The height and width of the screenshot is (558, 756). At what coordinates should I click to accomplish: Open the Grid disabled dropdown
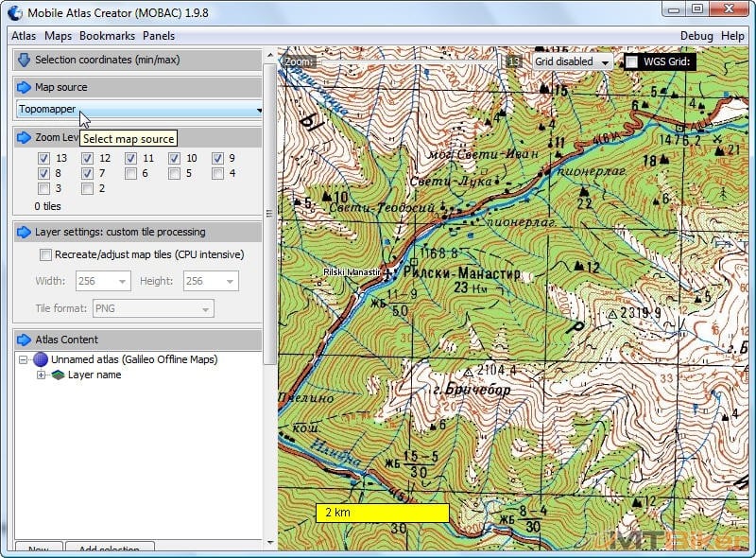(x=573, y=61)
